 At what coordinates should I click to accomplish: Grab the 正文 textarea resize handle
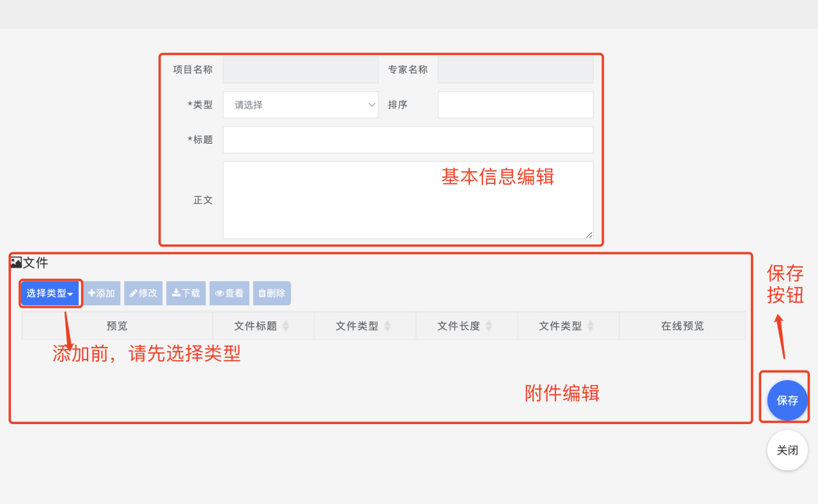click(589, 234)
